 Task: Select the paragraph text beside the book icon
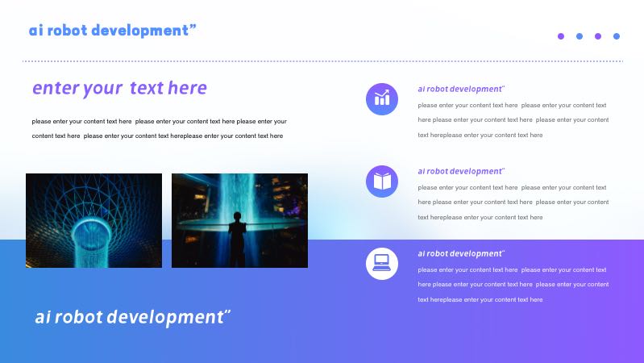[x=513, y=202]
